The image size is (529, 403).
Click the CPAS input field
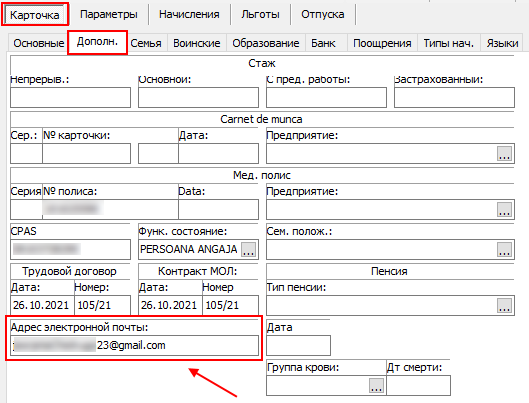[x=71, y=250]
